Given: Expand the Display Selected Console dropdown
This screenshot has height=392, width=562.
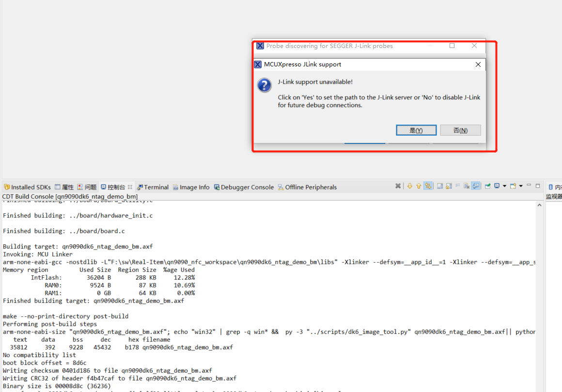Looking at the screenshot, I should point(505,187).
